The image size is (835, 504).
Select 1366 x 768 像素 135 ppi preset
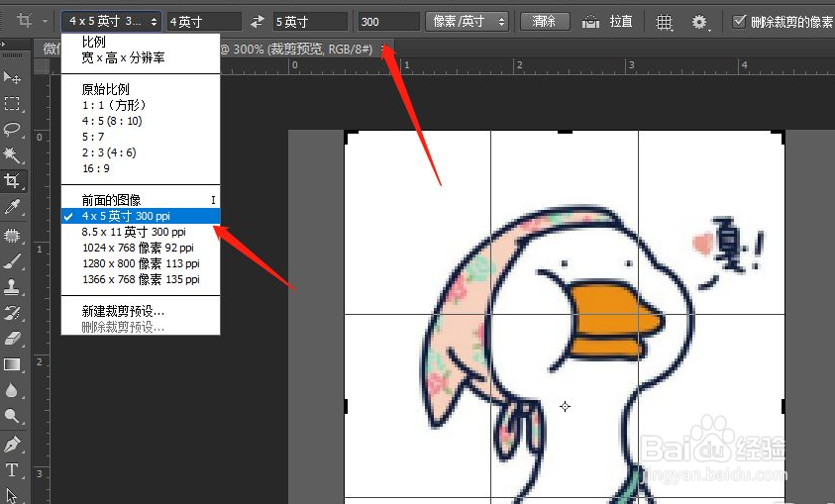pyautogui.click(x=141, y=279)
